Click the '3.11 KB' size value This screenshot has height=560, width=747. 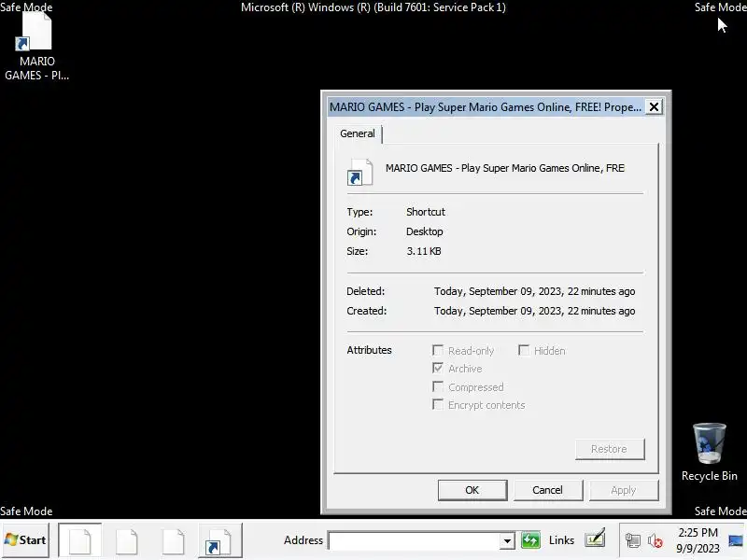[424, 251]
